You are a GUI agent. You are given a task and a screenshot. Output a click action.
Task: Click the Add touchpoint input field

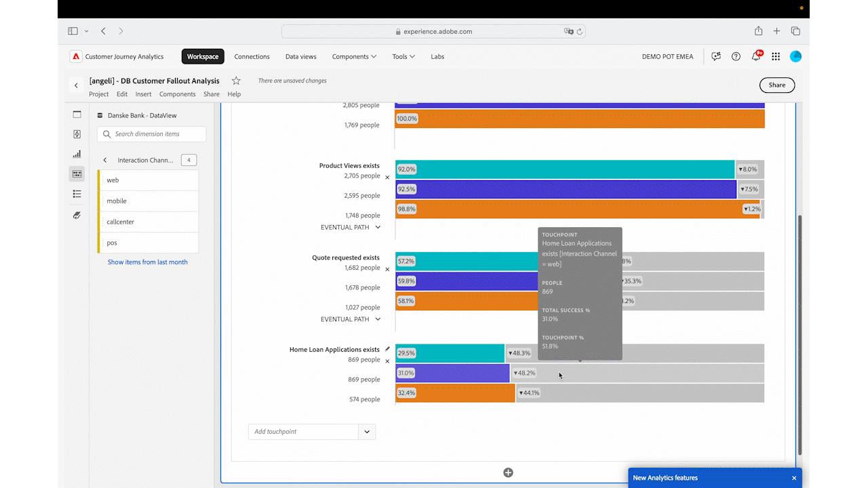point(303,432)
